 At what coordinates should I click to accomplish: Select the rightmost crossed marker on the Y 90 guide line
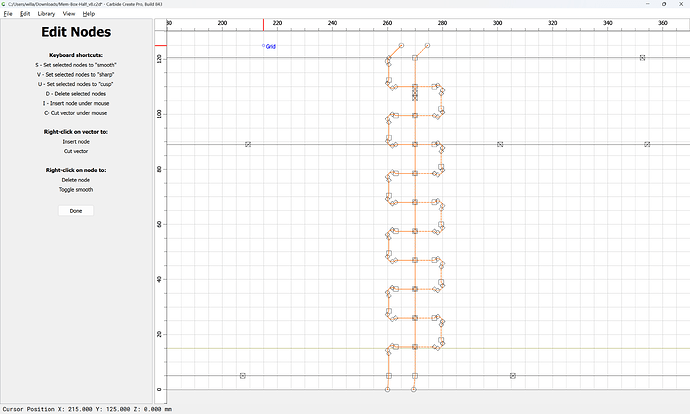(647, 144)
